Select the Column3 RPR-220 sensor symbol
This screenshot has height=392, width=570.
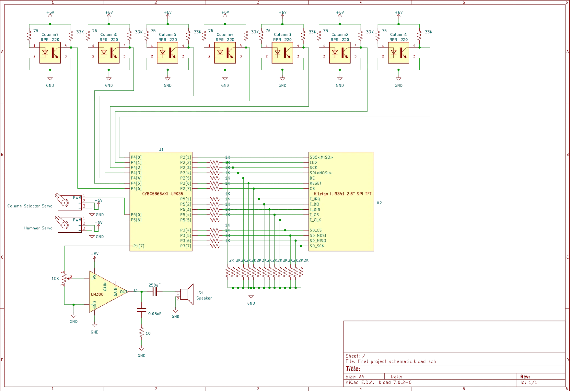(283, 53)
